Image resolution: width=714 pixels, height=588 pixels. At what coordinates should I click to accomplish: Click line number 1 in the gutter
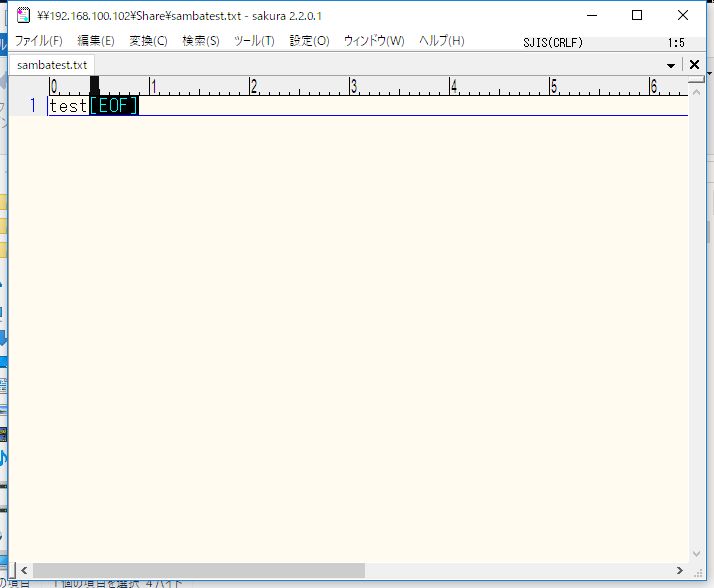tap(33, 106)
